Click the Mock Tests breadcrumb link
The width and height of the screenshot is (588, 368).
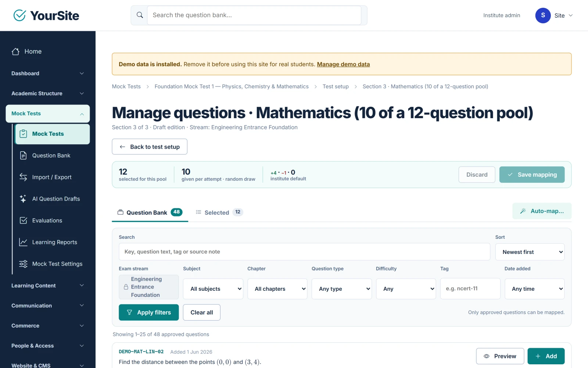click(x=126, y=86)
